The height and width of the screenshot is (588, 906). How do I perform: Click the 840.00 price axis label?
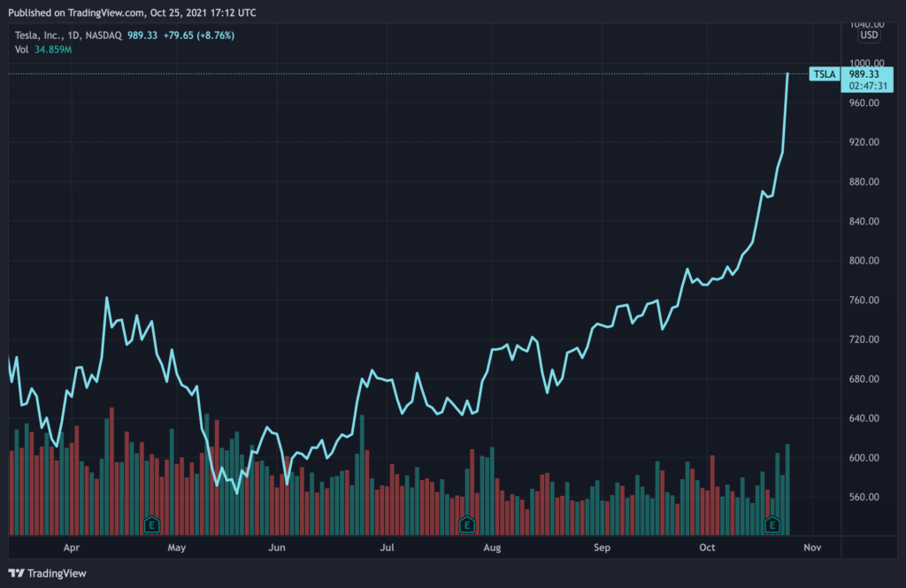click(x=864, y=221)
